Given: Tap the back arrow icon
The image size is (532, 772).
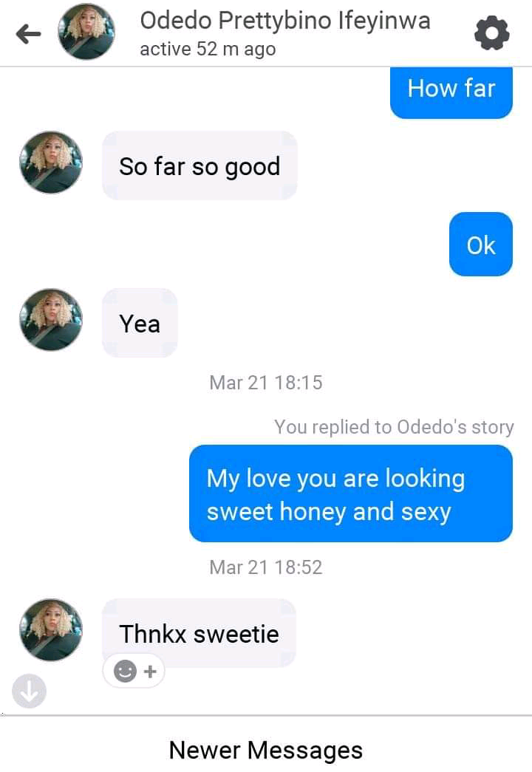Looking at the screenshot, I should tap(28, 33).
